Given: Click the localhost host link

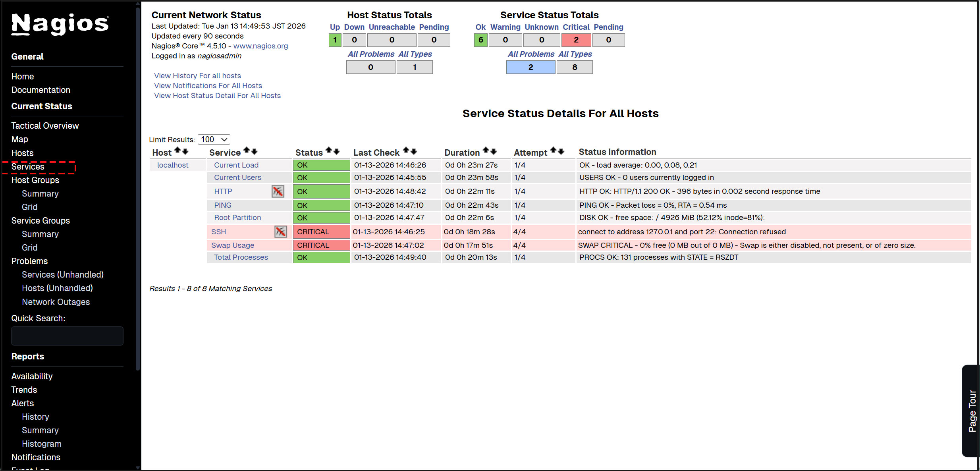Looking at the screenshot, I should pyautogui.click(x=173, y=165).
